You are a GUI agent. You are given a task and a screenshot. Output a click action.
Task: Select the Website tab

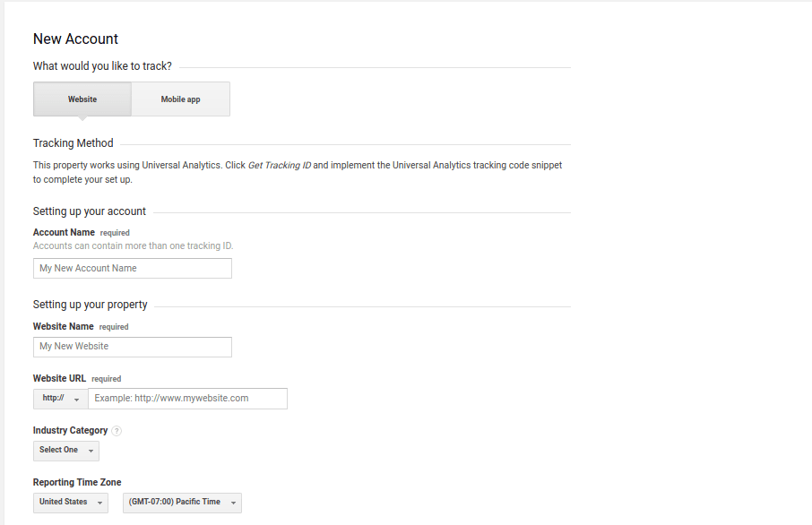click(82, 99)
